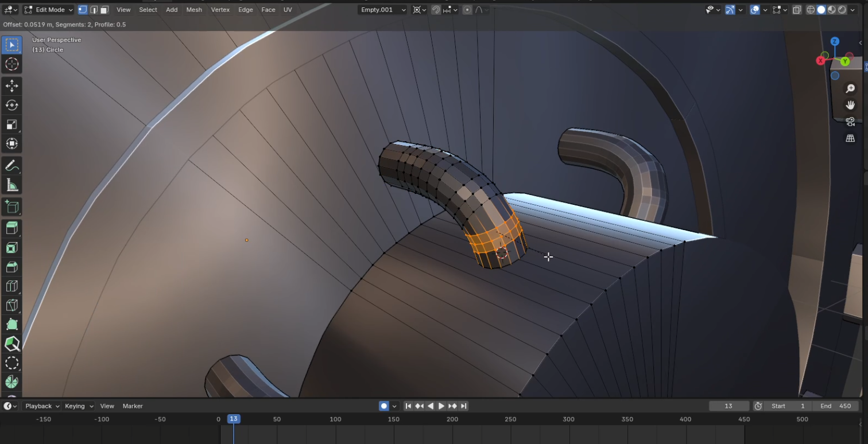The height and width of the screenshot is (444, 868).
Task: Select the Measure tool
Action: (11, 185)
